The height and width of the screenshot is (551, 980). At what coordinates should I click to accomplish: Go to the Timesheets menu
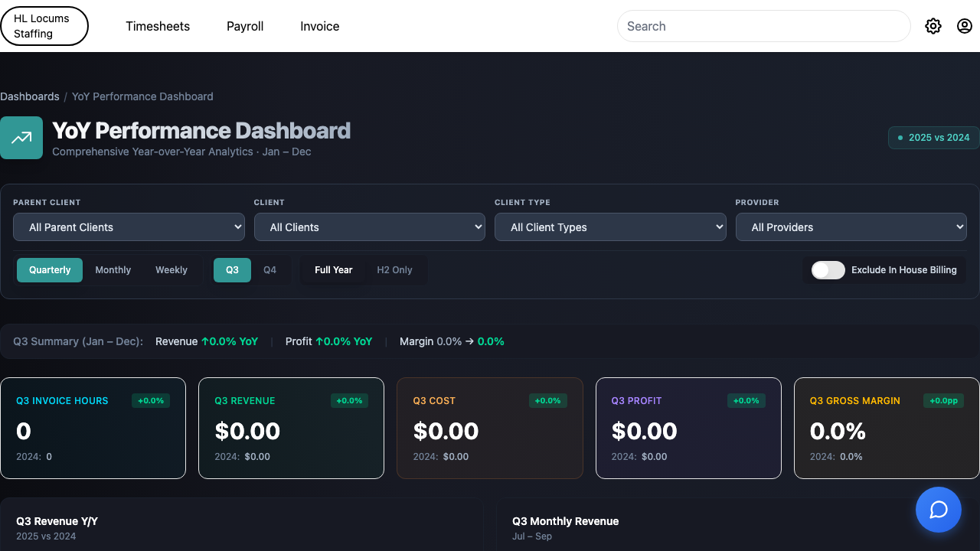pos(158,26)
